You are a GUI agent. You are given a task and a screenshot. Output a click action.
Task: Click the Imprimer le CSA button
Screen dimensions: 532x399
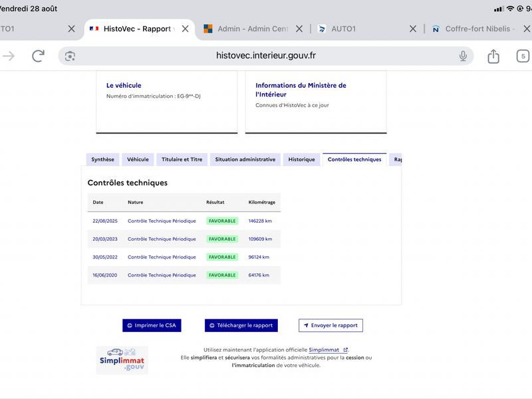point(152,325)
